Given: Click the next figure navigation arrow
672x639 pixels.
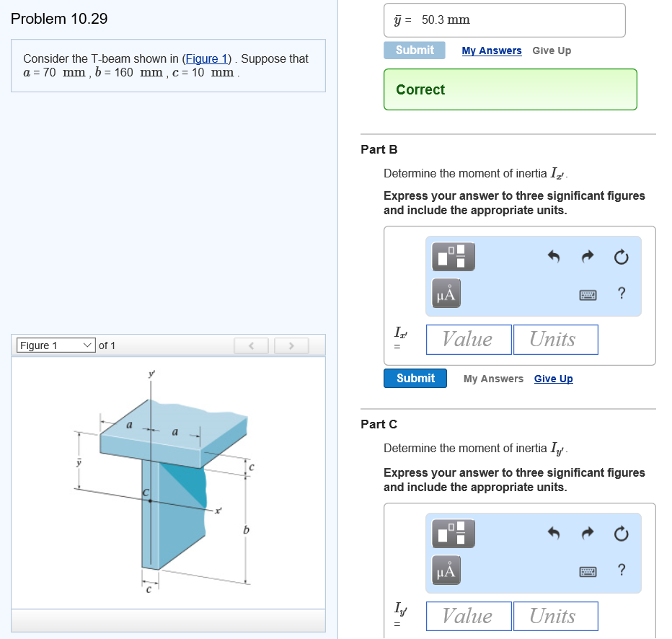Looking at the screenshot, I should tap(291, 345).
